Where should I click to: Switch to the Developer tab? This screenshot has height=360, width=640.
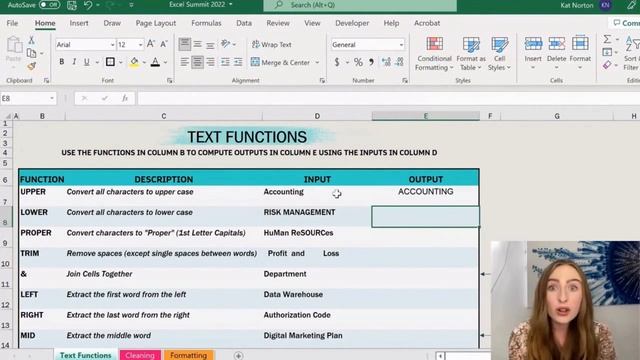click(352, 23)
